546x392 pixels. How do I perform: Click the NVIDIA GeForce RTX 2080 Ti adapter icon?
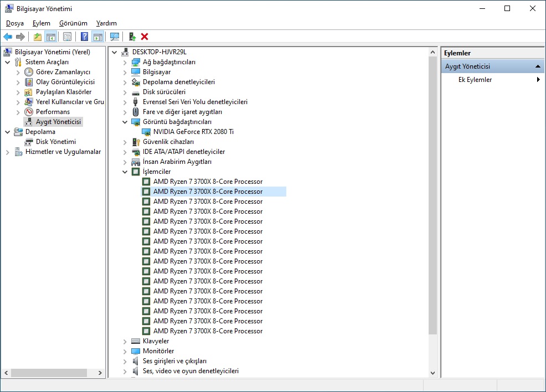click(146, 132)
